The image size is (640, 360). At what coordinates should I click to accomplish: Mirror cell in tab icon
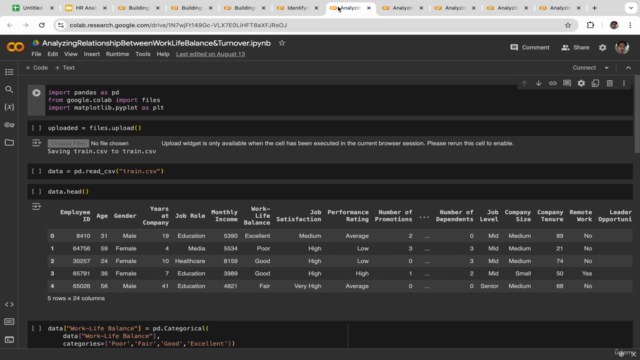(x=596, y=83)
